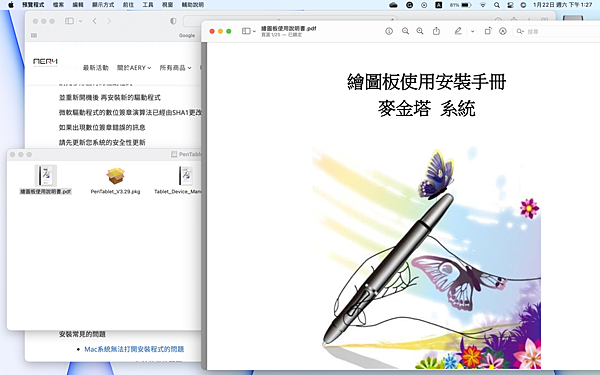
Task: Expand the 關於AERY dropdown in Safari page
Action: pyautogui.click(x=134, y=68)
